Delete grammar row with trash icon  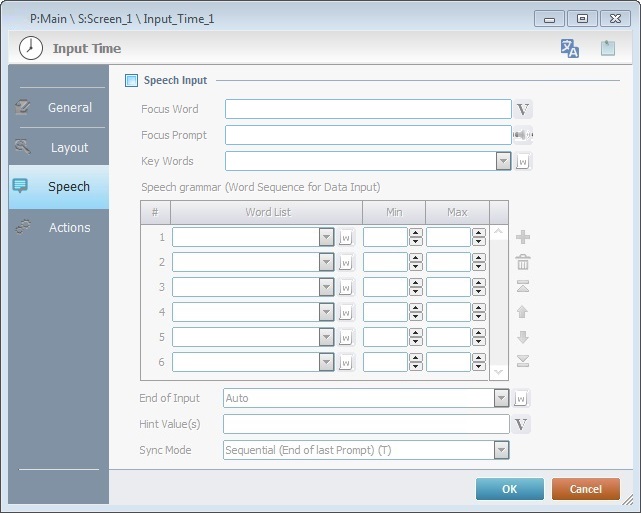pyautogui.click(x=523, y=262)
